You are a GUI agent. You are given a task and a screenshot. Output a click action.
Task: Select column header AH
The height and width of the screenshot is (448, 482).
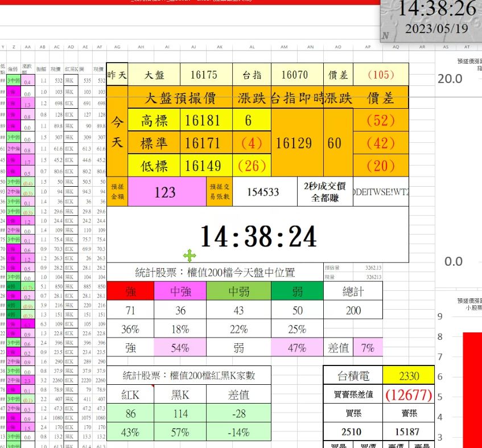point(141,47)
